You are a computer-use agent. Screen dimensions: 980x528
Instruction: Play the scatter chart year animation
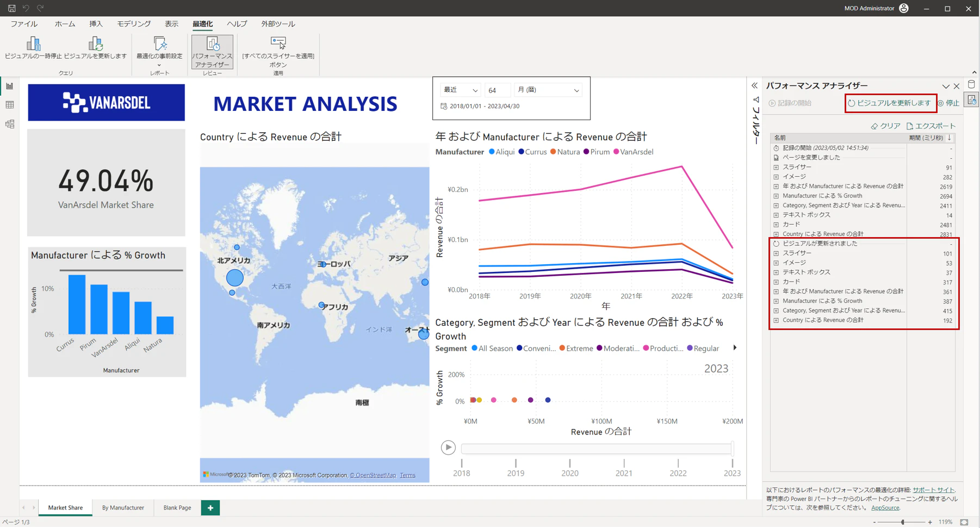click(x=448, y=448)
